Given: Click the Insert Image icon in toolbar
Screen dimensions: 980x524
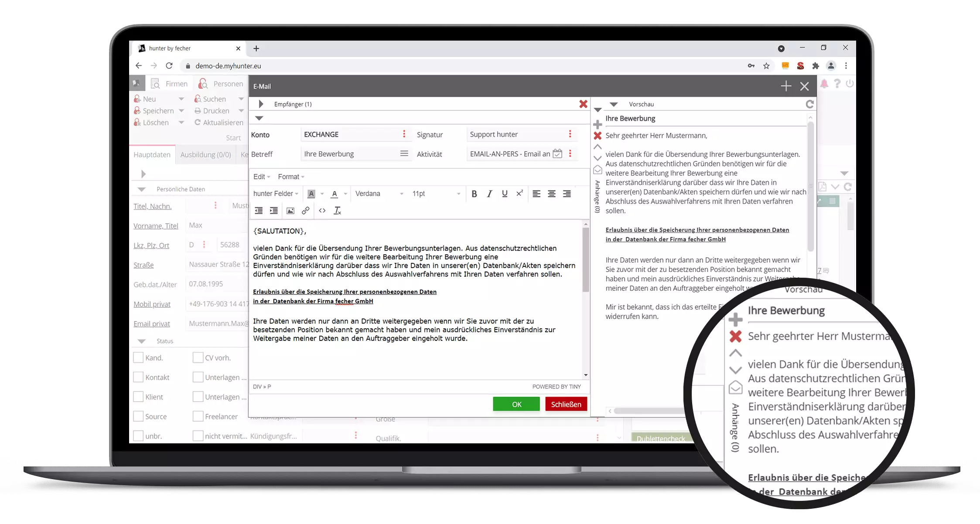Looking at the screenshot, I should [290, 210].
